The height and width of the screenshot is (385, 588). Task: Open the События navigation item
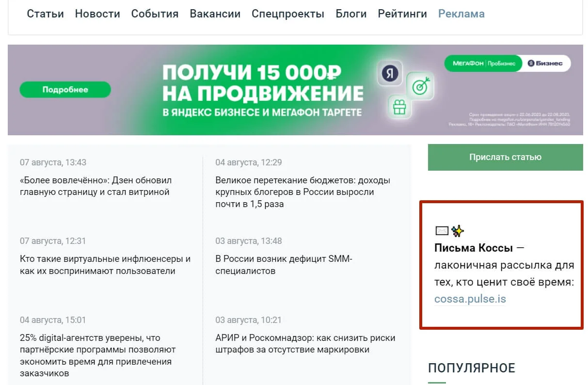point(155,14)
